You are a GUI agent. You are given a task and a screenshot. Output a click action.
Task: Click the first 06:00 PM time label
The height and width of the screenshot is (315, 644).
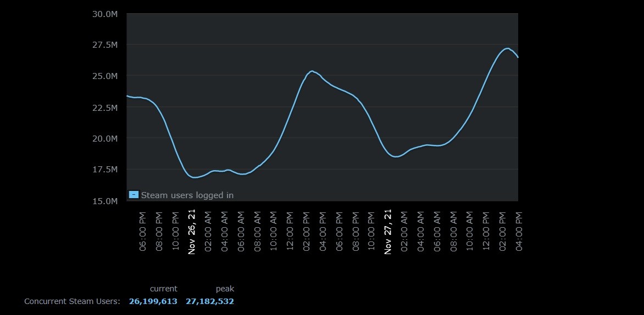point(143,232)
